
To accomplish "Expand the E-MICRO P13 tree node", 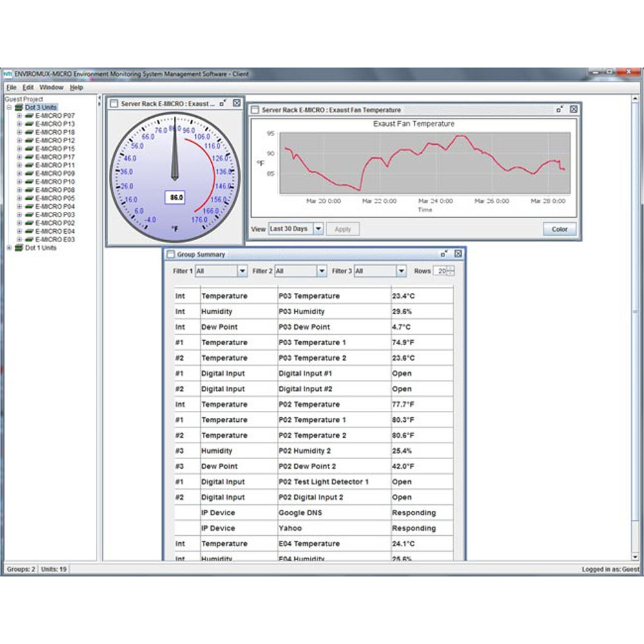I will click(19, 124).
